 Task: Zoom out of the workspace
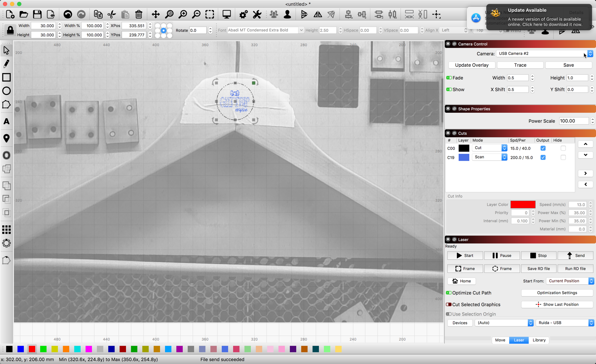196,15
